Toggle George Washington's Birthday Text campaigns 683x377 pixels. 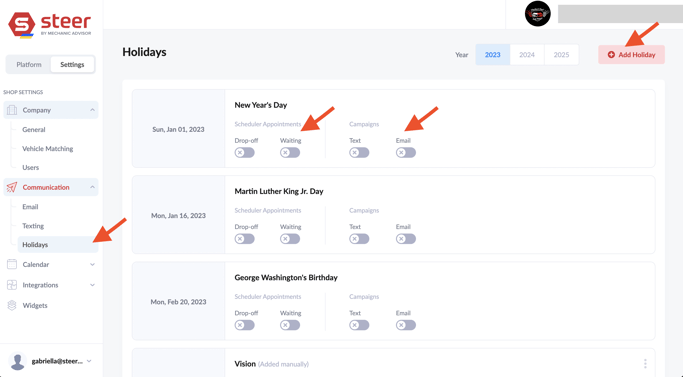coord(359,325)
